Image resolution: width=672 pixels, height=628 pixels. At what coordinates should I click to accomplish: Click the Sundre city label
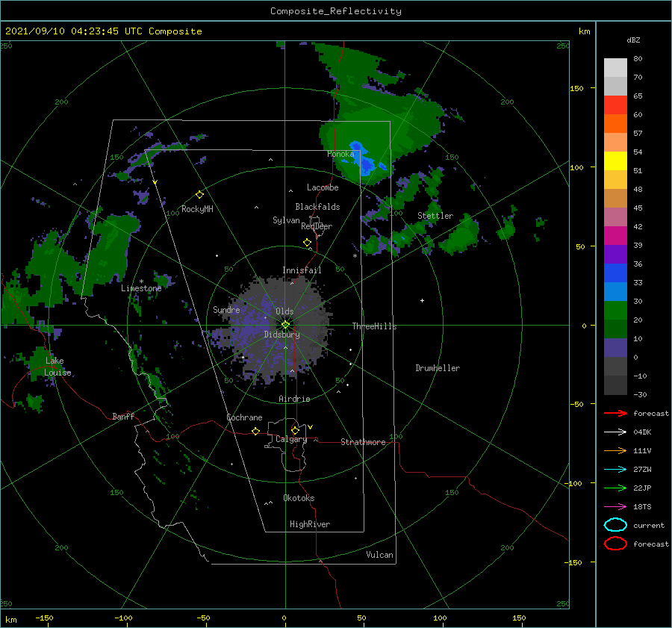(226, 310)
